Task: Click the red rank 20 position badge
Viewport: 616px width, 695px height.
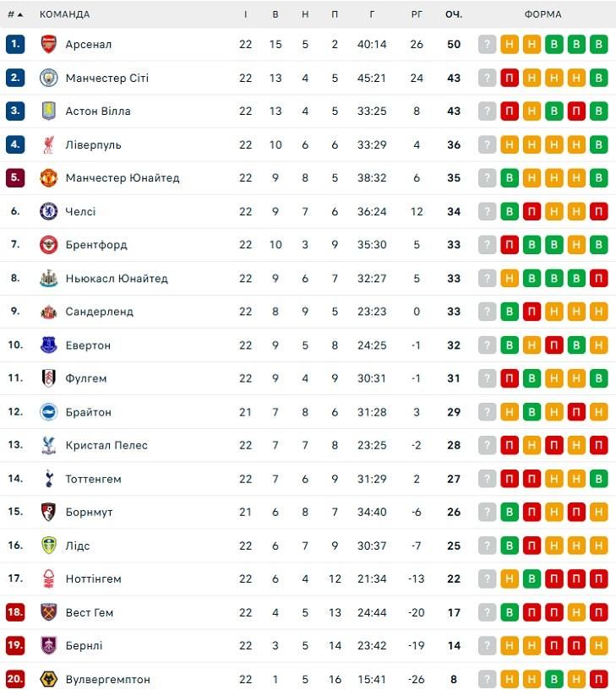Action: click(x=15, y=679)
